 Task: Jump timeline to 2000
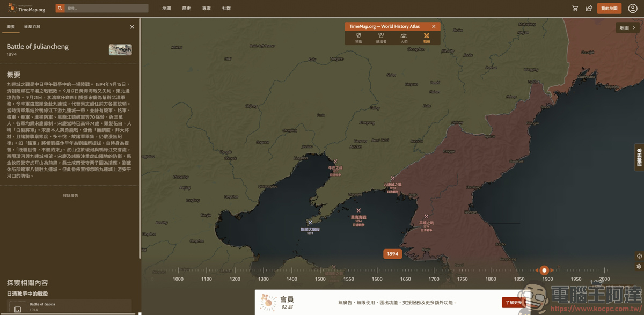[604, 279]
